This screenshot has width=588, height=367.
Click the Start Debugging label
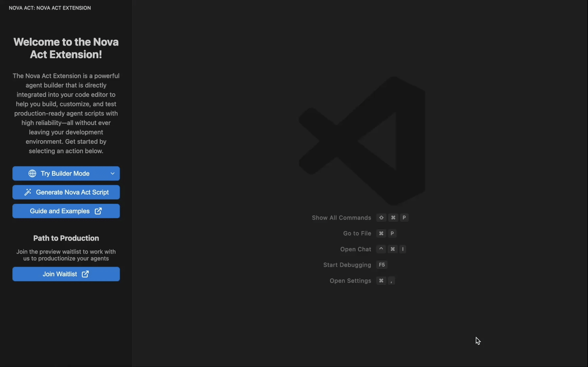(347, 265)
